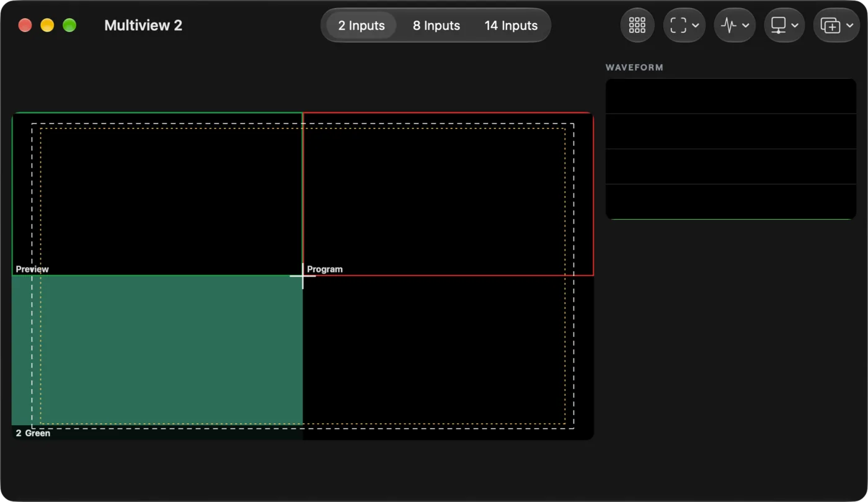The height and width of the screenshot is (502, 868).
Task: Expand the display output dropdown chevron
Action: click(795, 25)
